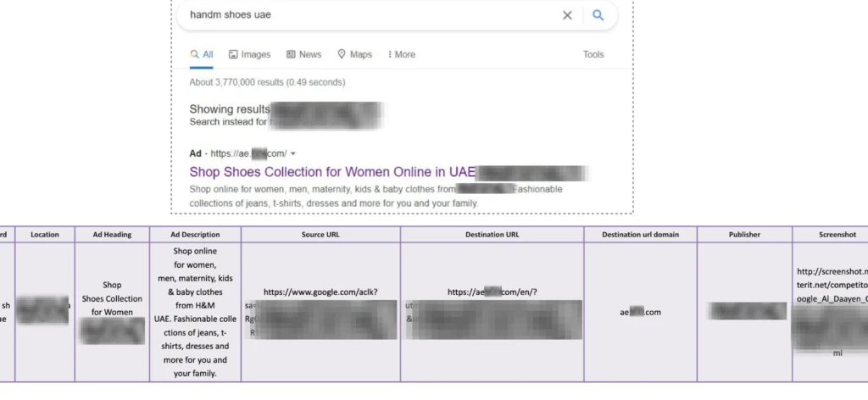Image resolution: width=868 pixels, height=400 pixels.
Task: Click the destination URL ending '.com/en/?'
Action: coord(492,292)
